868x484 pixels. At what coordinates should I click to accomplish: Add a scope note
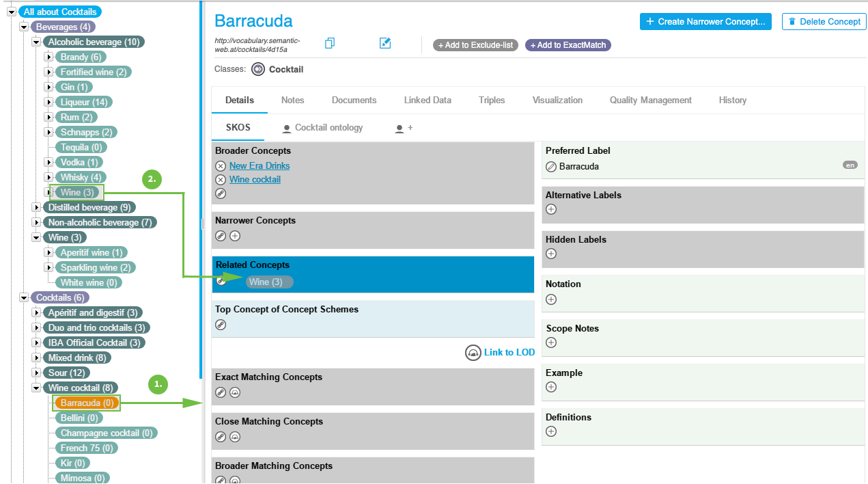tap(551, 342)
